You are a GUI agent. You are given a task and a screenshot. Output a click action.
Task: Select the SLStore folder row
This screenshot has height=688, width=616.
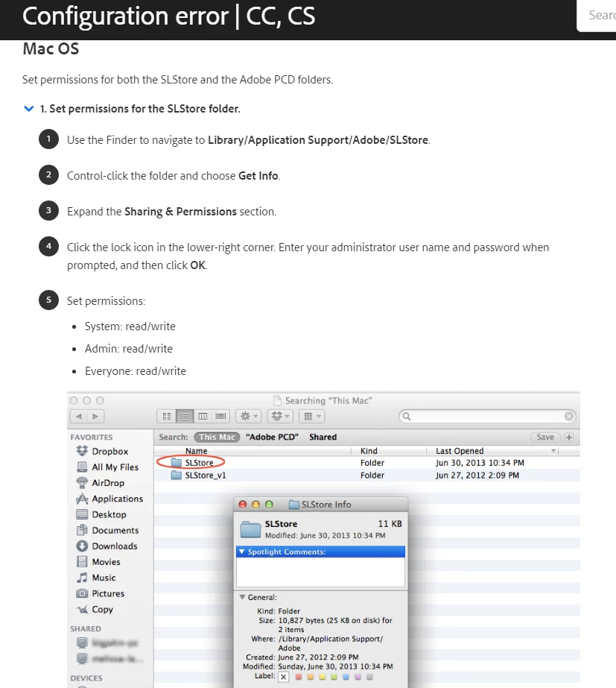[x=367, y=463]
